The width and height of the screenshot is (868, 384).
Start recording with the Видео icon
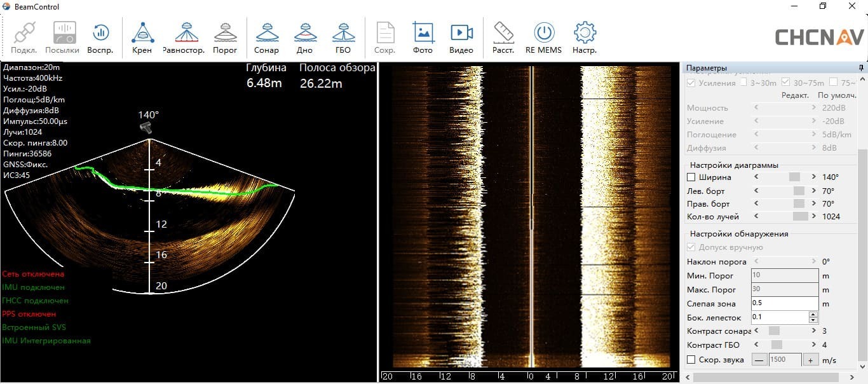point(461,38)
